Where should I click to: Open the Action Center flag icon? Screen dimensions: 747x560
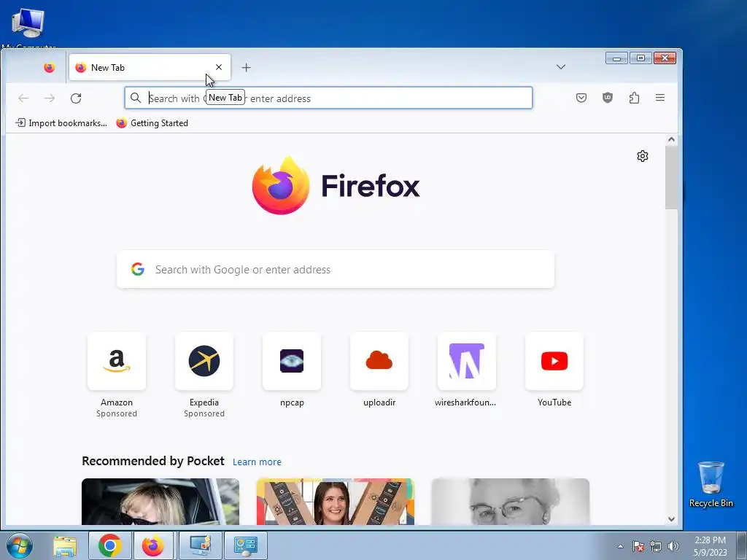click(638, 546)
